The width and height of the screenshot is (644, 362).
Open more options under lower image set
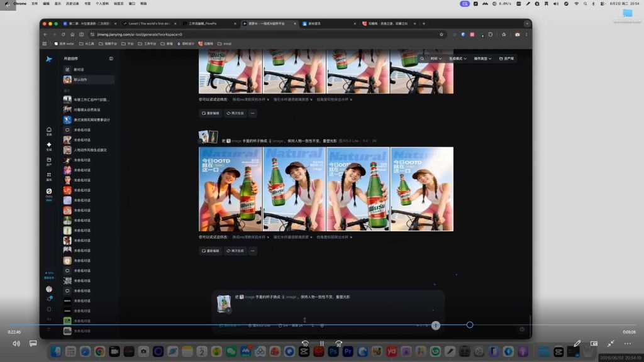click(x=253, y=251)
